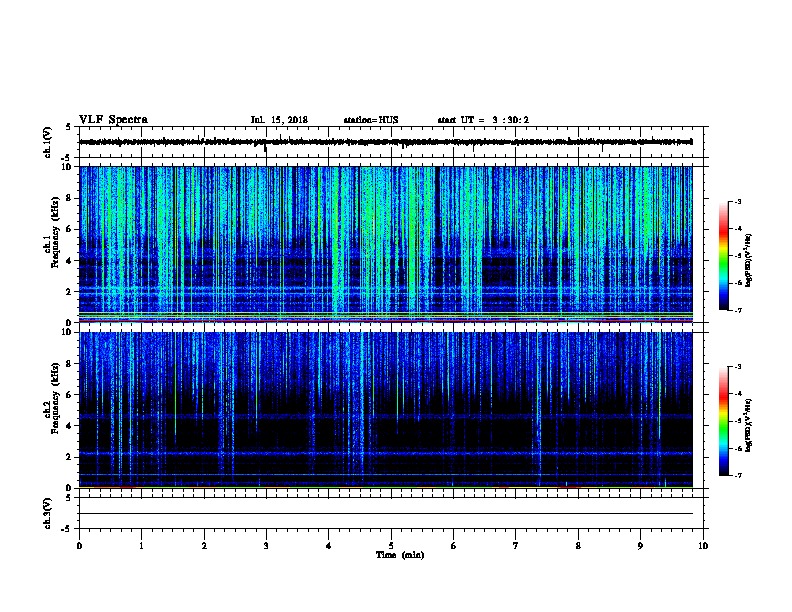The image size is (792, 612).
Task: Click the ch.1 voltage waveform trace
Action: point(386,142)
